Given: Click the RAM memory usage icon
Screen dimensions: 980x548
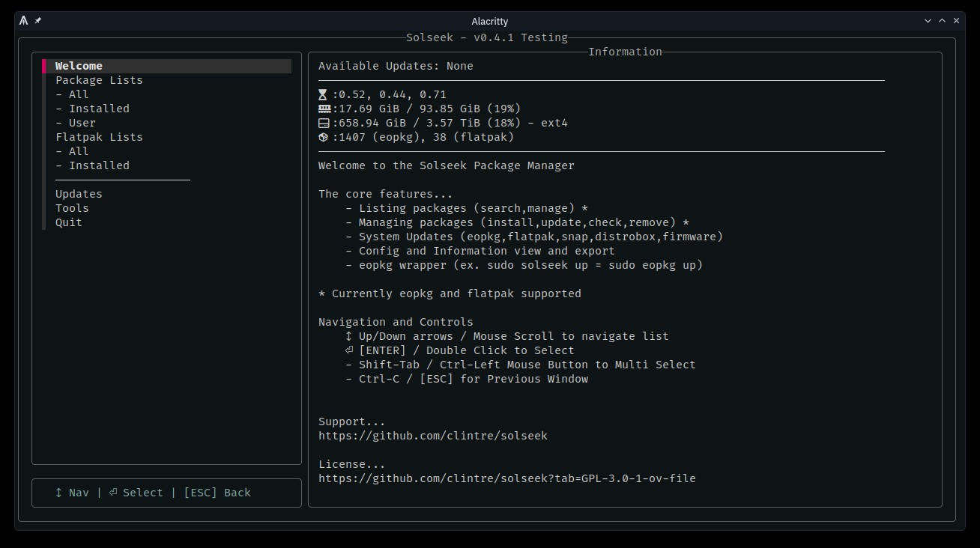Looking at the screenshot, I should point(323,109).
